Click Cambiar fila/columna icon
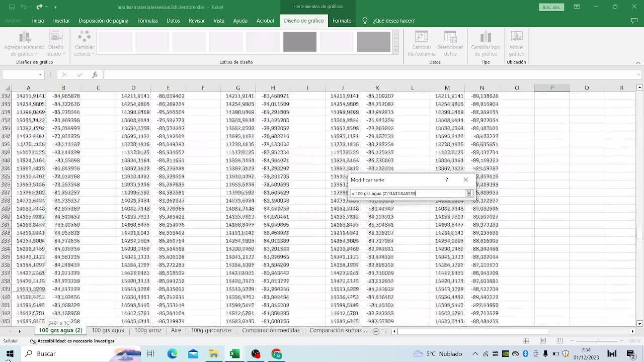644x362 pixels. pos(421,37)
